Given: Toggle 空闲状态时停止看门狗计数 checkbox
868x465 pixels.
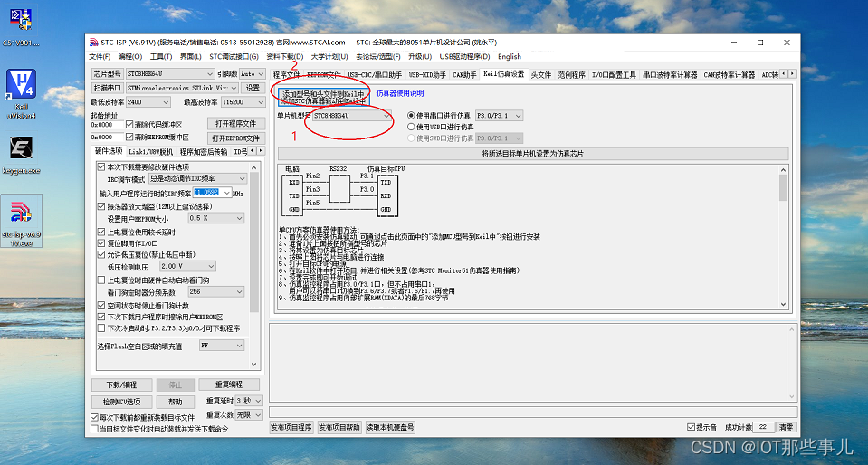Looking at the screenshot, I should (x=101, y=306).
